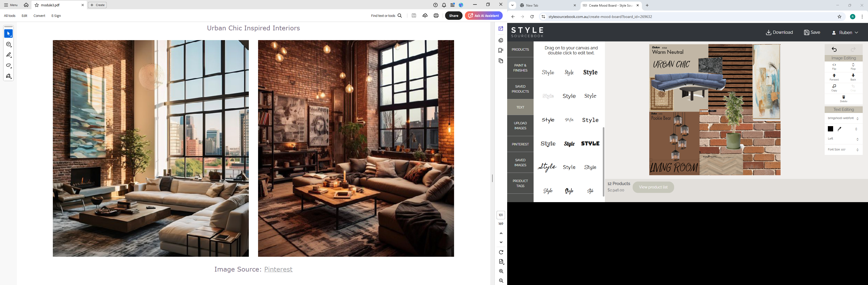
Task: Click the Copy element icon
Action: coord(834,88)
